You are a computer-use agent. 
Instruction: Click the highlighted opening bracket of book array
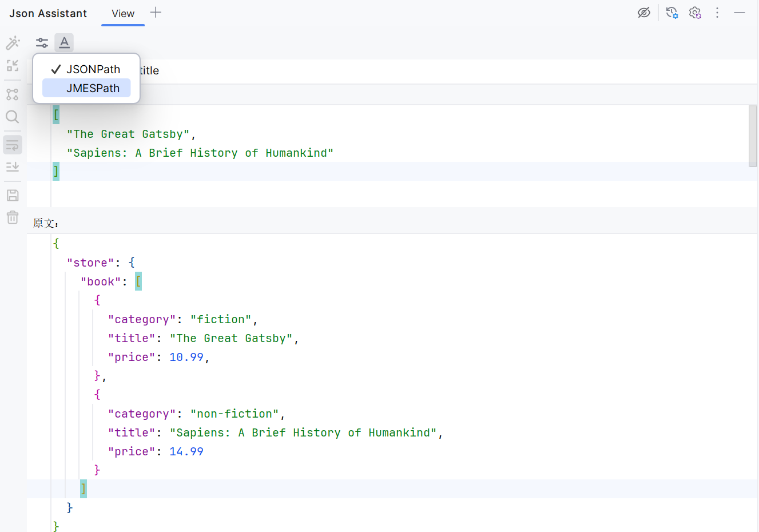[x=138, y=281]
